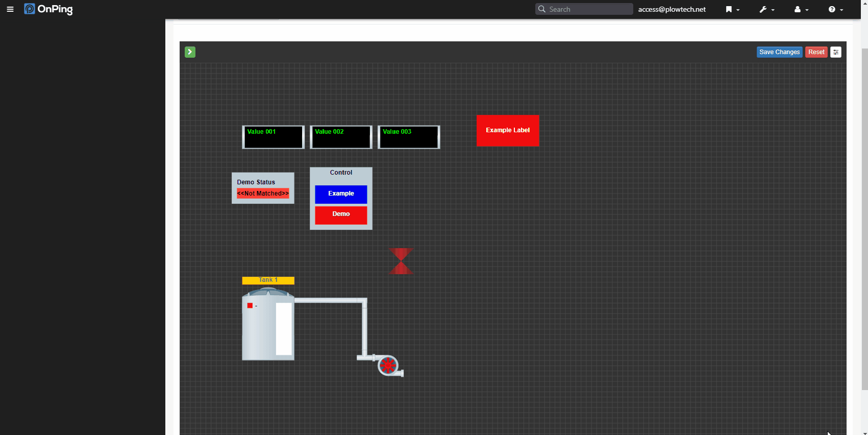868x435 pixels.
Task: Click the red tank status indicator
Action: click(250, 305)
